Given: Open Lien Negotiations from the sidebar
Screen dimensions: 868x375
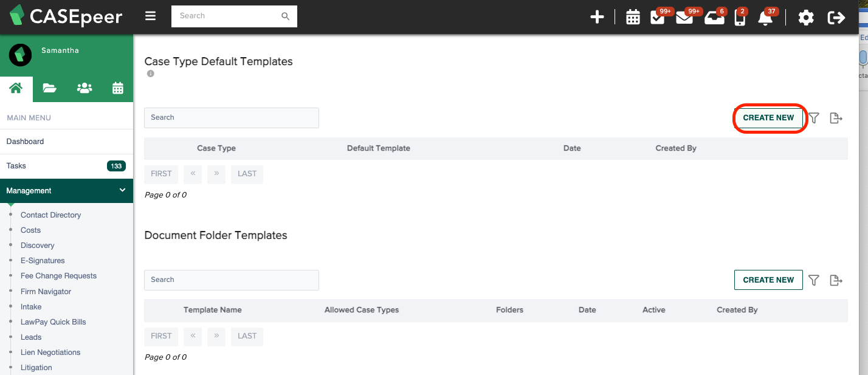Looking at the screenshot, I should [x=50, y=352].
